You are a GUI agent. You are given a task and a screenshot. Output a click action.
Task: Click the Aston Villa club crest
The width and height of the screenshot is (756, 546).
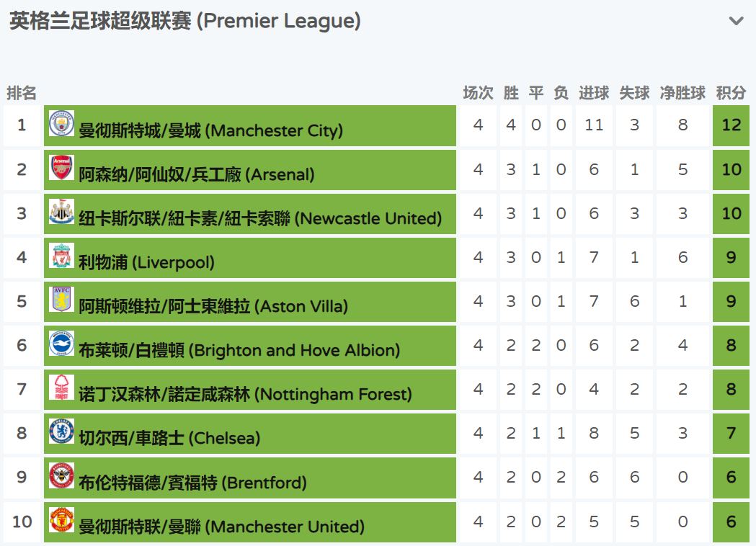click(61, 300)
